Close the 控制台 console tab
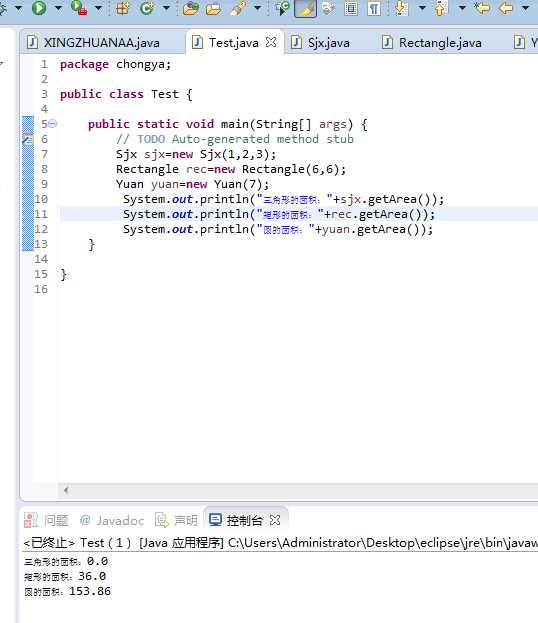The height and width of the screenshot is (623, 538). pyautogui.click(x=275, y=520)
